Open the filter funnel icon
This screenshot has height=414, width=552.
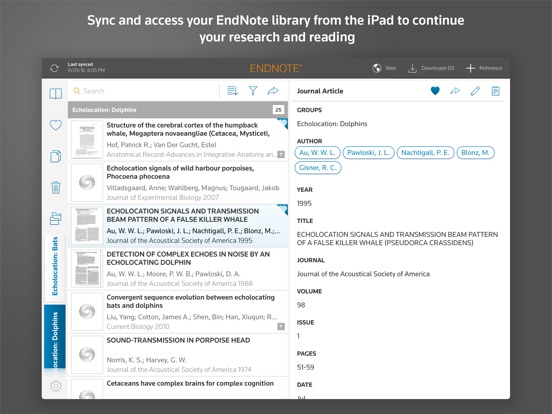253,91
